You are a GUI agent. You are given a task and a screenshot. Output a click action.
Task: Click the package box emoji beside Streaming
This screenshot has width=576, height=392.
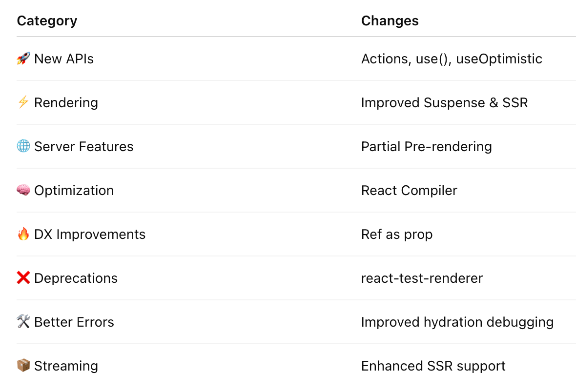coord(23,366)
